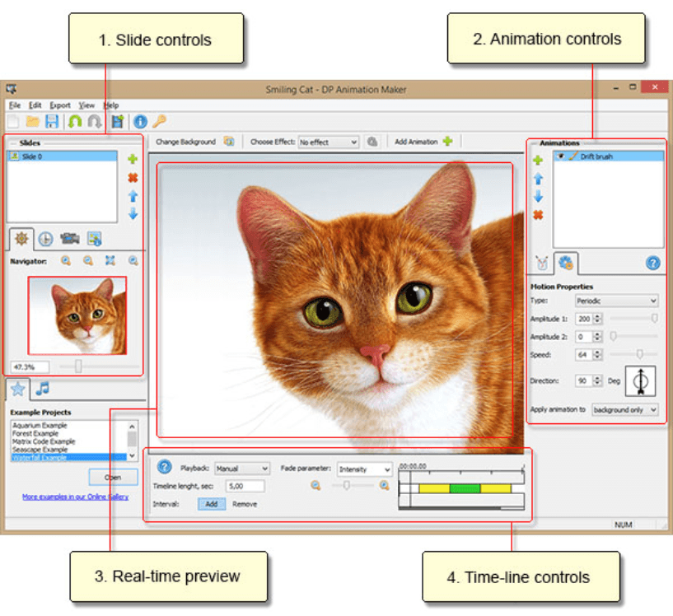Select the camera export settings tab icon

click(x=71, y=239)
